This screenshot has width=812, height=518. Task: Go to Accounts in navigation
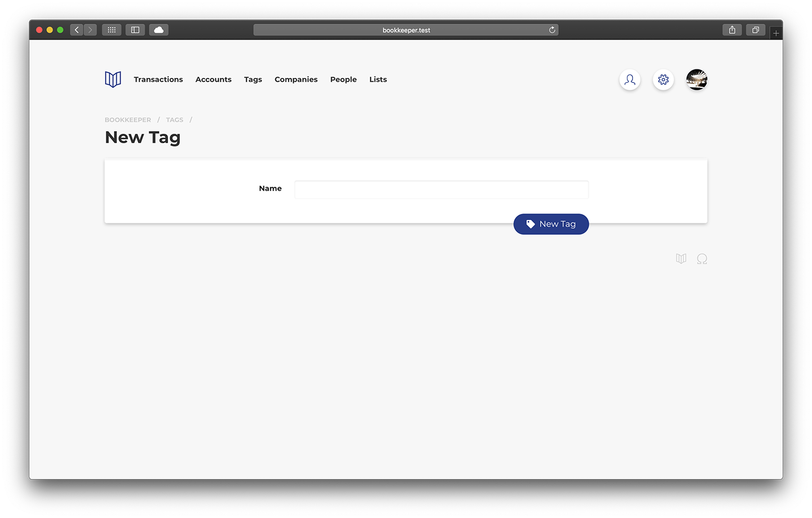coord(214,80)
